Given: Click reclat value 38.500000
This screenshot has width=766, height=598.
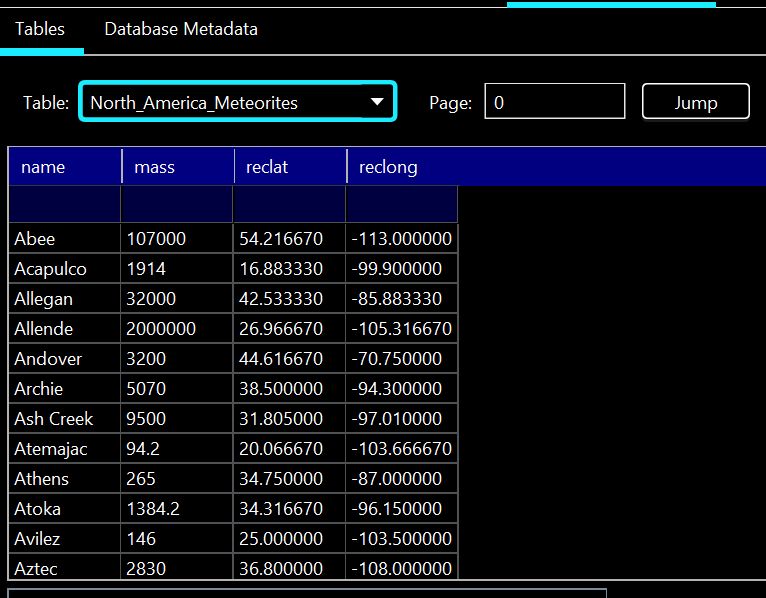Looking at the screenshot, I should click(x=289, y=388).
